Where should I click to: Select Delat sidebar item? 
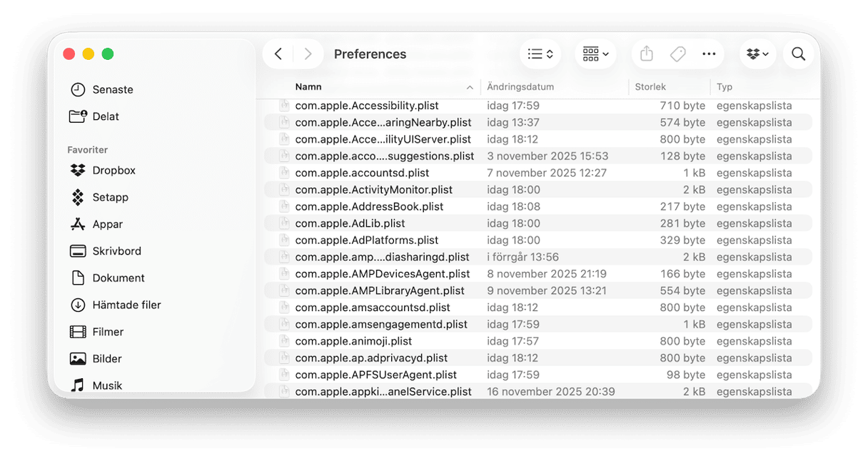106,116
